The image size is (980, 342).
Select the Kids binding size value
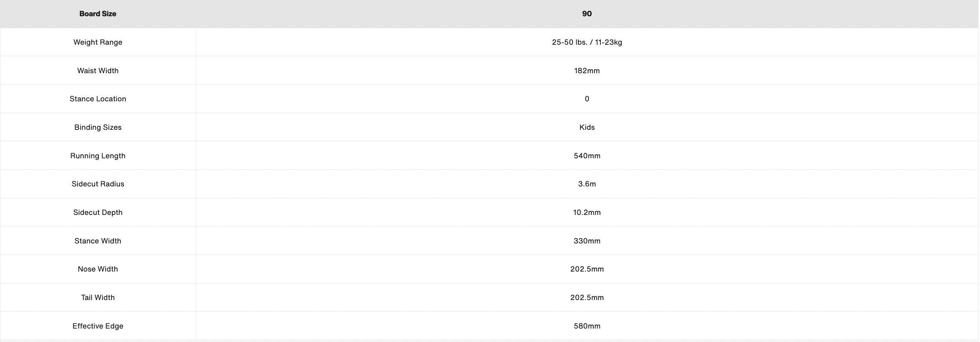coord(587,127)
